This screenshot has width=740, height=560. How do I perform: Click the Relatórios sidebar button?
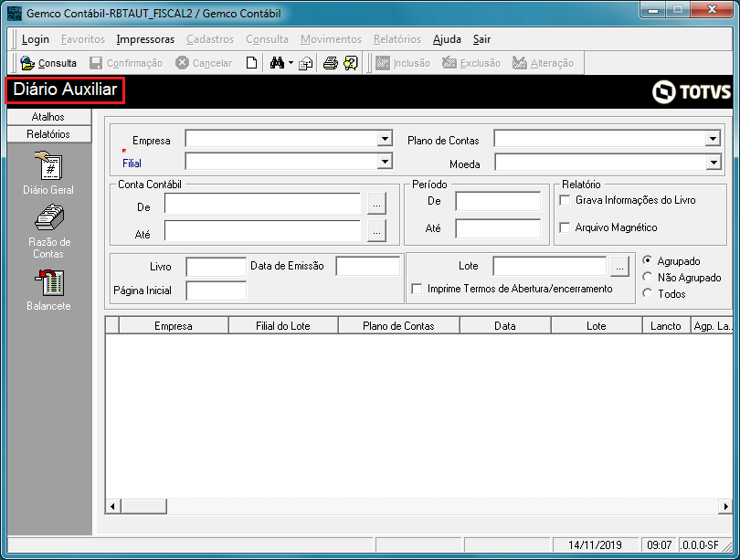49,134
